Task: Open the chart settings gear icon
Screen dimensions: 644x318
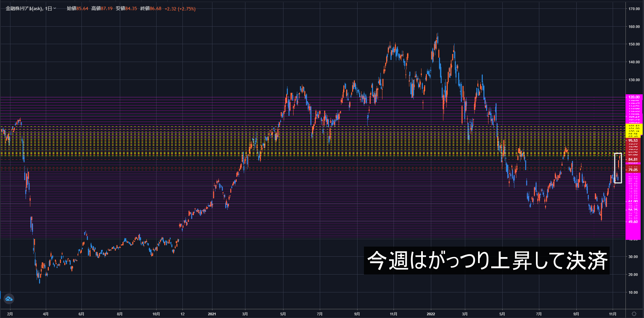Action: point(634,314)
